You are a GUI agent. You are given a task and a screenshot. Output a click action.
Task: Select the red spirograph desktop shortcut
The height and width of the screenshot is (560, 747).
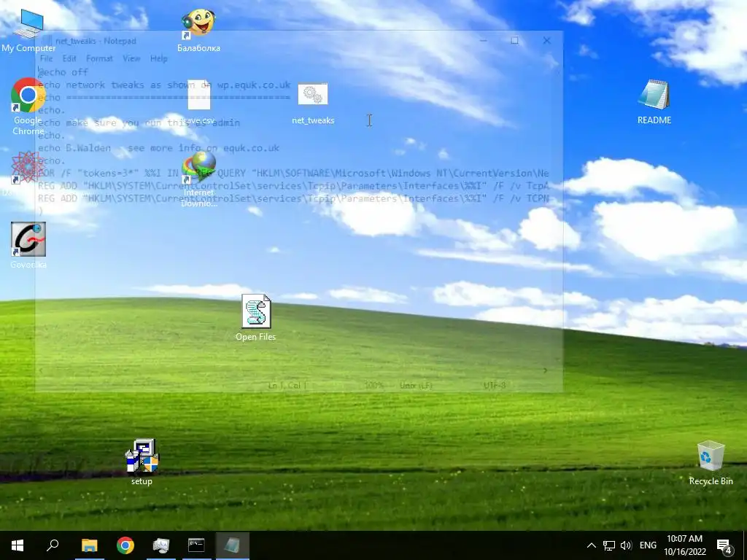pos(27,168)
